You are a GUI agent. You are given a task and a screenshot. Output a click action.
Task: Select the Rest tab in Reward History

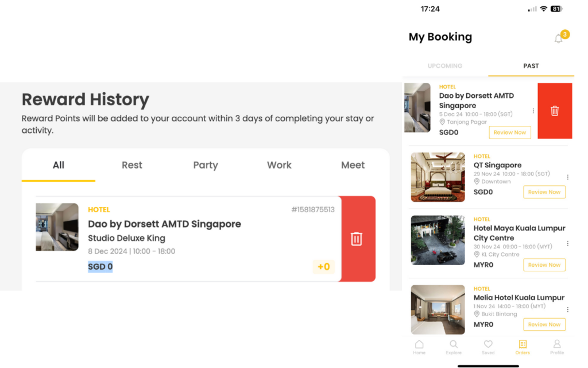coord(132,165)
